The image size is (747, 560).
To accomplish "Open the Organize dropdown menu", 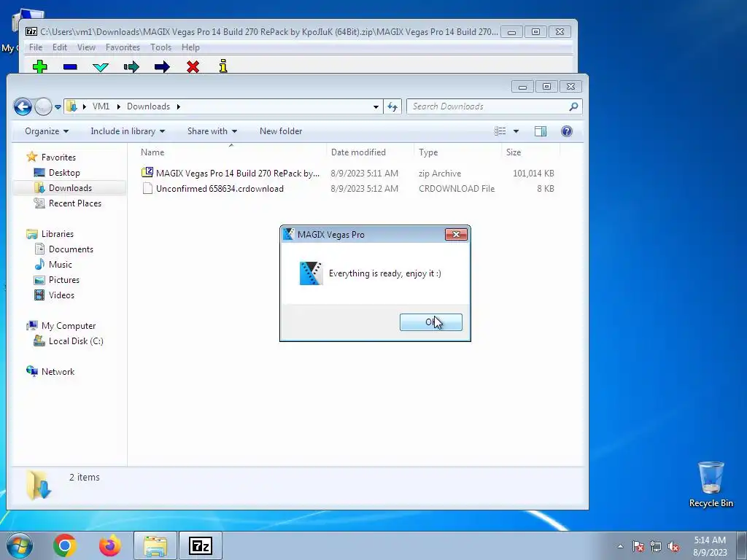I will pos(47,131).
